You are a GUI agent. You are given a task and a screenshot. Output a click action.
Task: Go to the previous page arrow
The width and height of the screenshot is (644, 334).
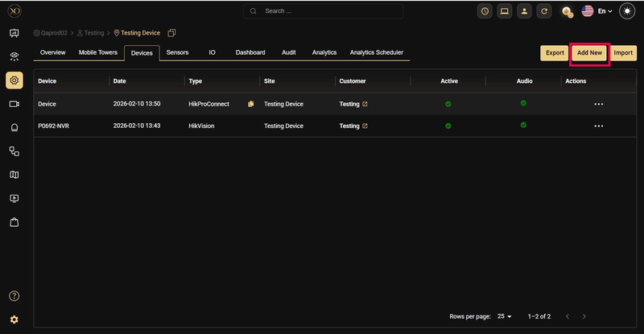point(568,316)
